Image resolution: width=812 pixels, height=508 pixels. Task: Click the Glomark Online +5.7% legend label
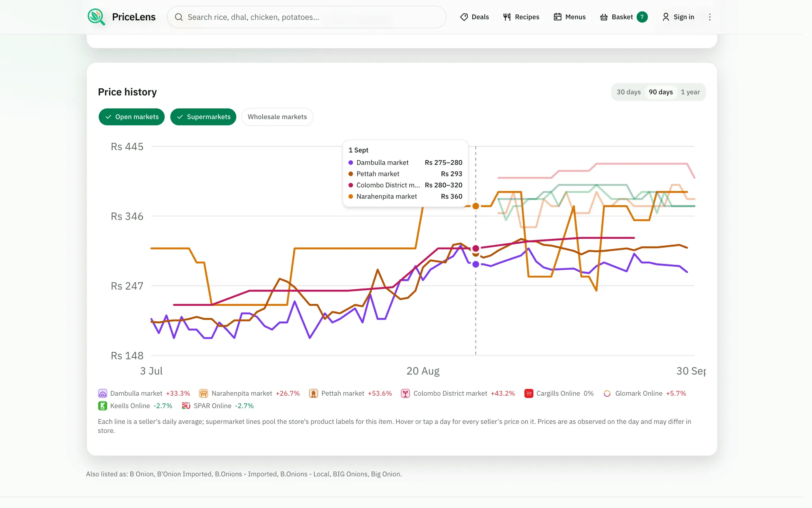pyautogui.click(x=650, y=393)
